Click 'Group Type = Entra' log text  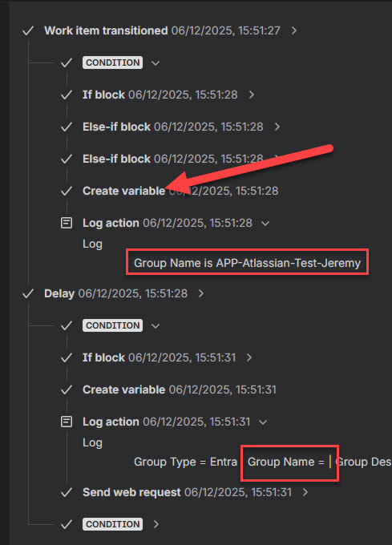pos(185,462)
